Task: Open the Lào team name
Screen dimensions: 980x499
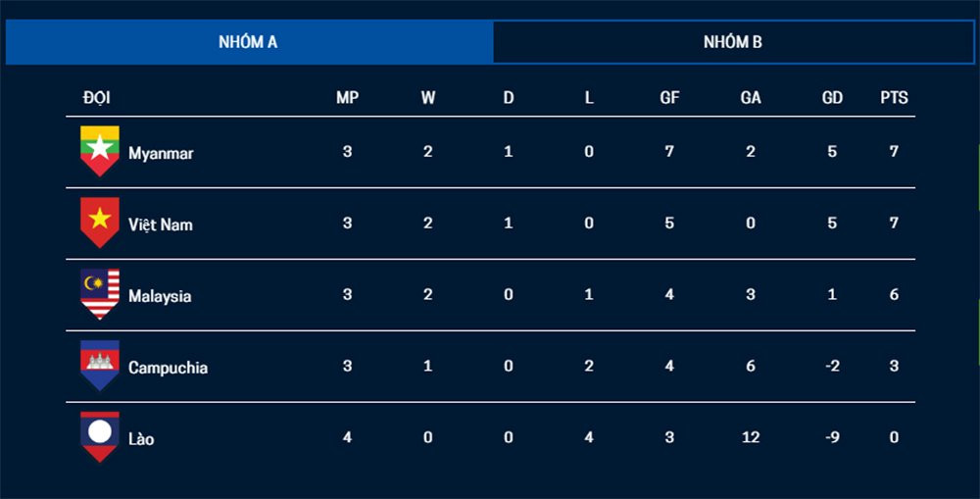Action: click(x=141, y=438)
